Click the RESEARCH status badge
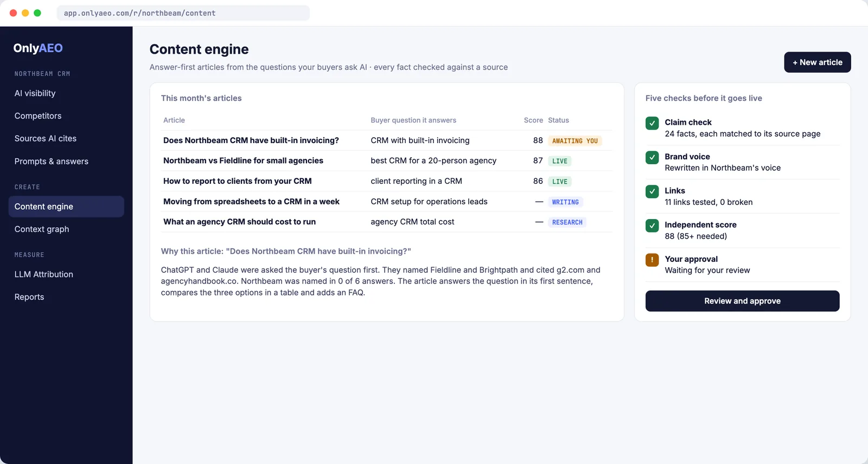The width and height of the screenshot is (868, 464). pyautogui.click(x=567, y=222)
